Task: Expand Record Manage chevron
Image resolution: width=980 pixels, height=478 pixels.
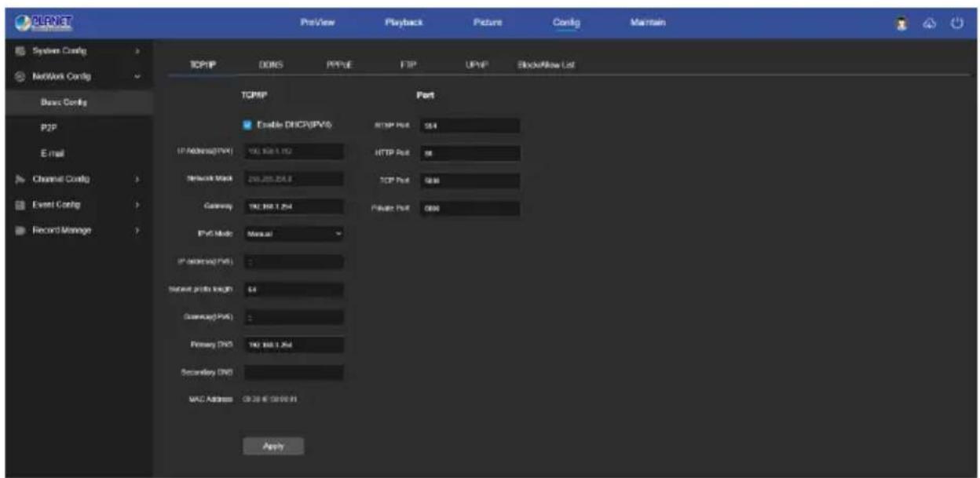Action: tap(137, 231)
